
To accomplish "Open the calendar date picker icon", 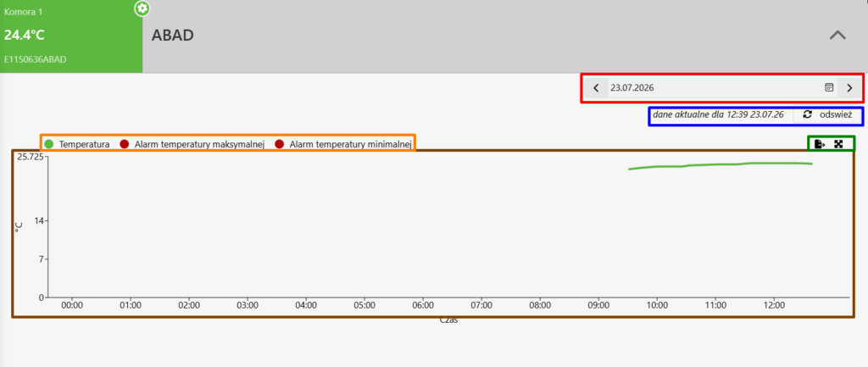I will [x=829, y=87].
